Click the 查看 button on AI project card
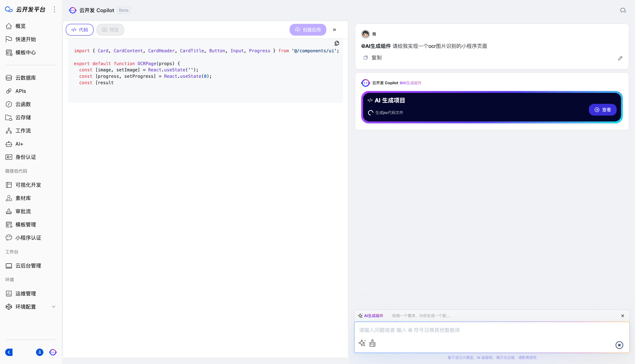 click(602, 110)
